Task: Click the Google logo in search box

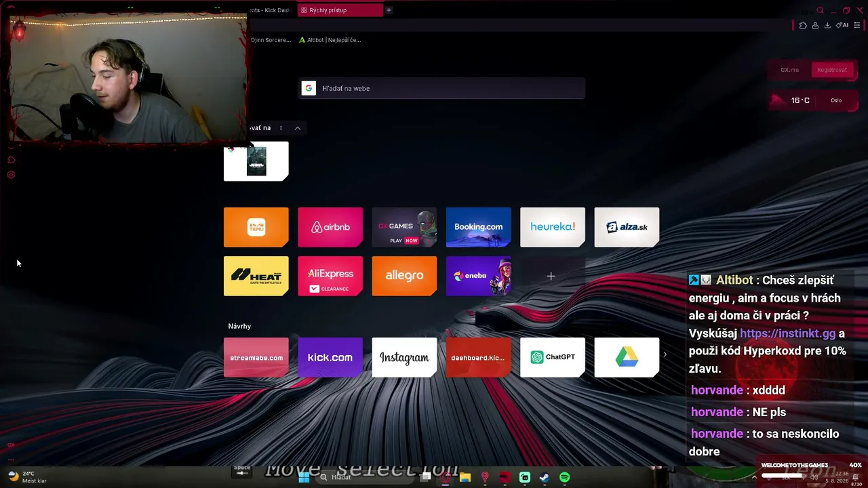Action: tap(309, 88)
